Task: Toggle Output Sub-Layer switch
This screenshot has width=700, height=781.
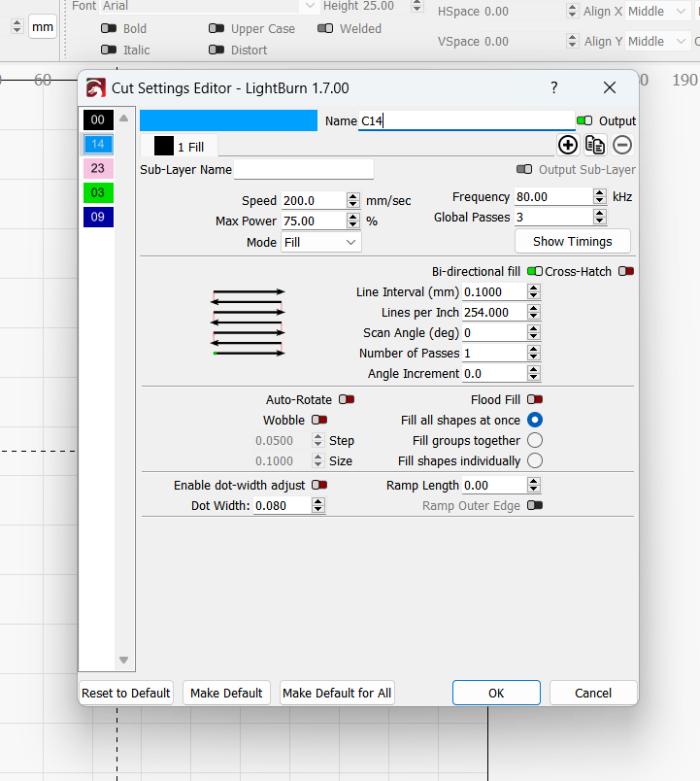Action: click(x=524, y=169)
